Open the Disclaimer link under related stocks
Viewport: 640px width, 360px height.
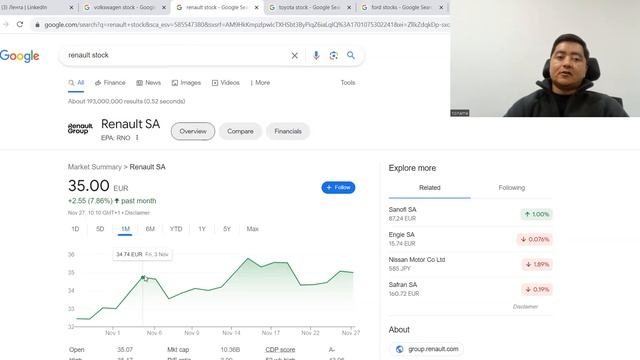tap(525, 307)
